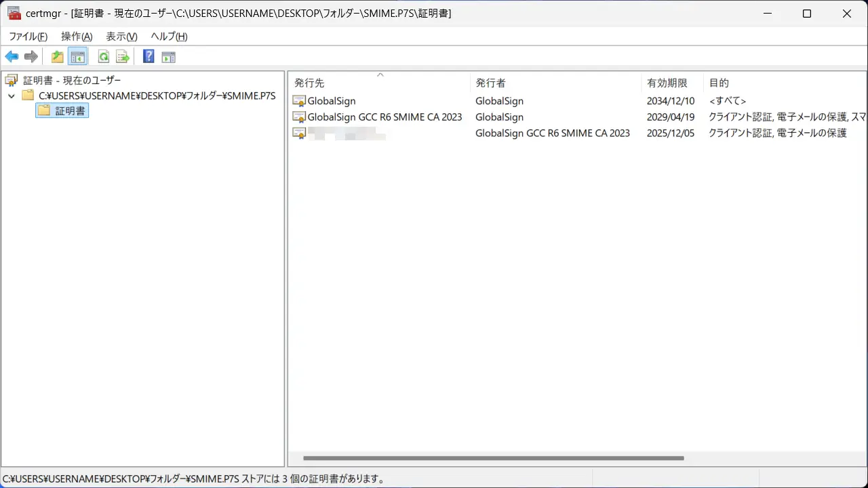Click expiry date 2025/12/05
Image resolution: width=868 pixels, height=488 pixels.
(x=671, y=134)
